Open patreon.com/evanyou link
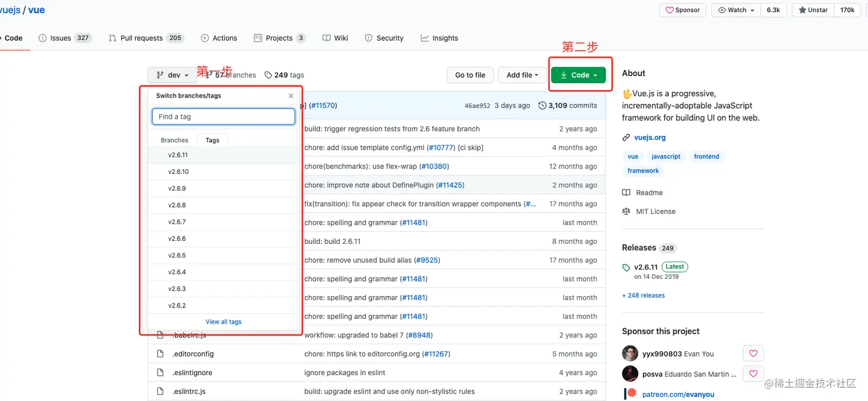868x401 pixels. [678, 394]
